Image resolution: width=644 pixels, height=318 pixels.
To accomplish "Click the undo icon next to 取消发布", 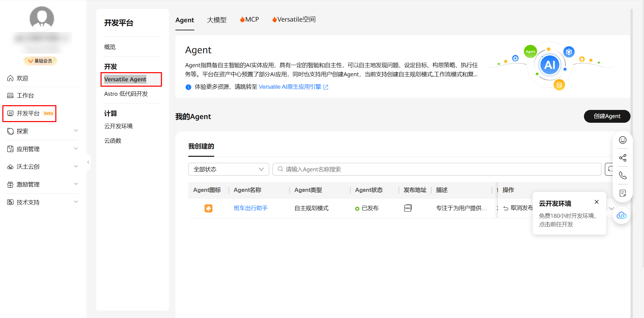I will (505, 208).
